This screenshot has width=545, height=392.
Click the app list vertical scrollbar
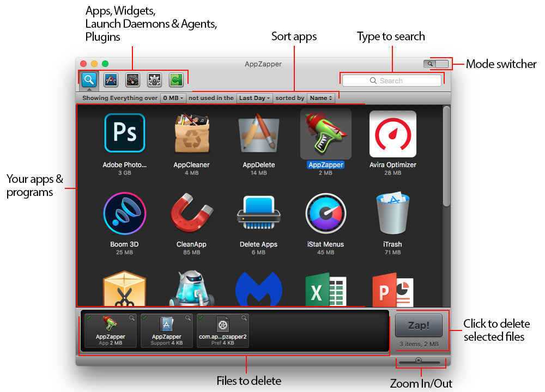point(446,156)
